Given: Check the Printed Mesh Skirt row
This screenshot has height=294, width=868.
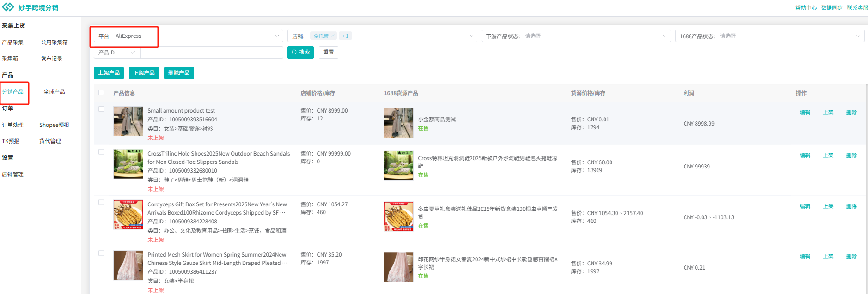Looking at the screenshot, I should point(101,253).
